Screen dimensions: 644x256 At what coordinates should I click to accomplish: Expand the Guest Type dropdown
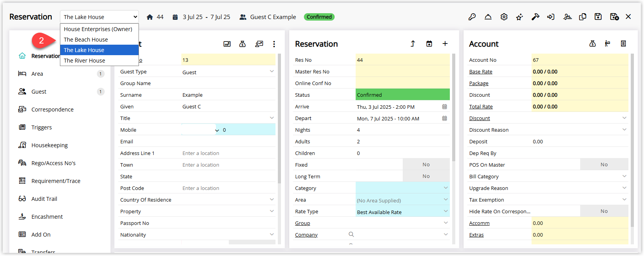(x=272, y=71)
